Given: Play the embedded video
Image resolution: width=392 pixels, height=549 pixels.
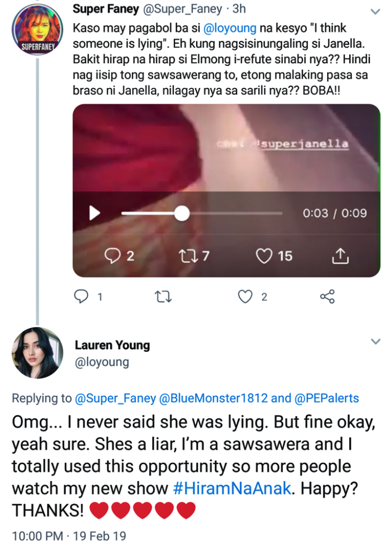Looking at the screenshot, I should [95, 213].
